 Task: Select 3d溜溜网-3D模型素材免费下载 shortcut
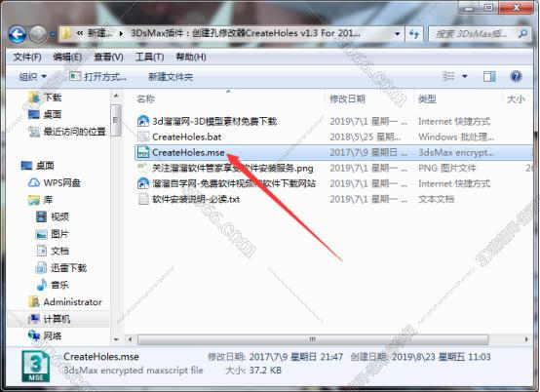pos(214,121)
